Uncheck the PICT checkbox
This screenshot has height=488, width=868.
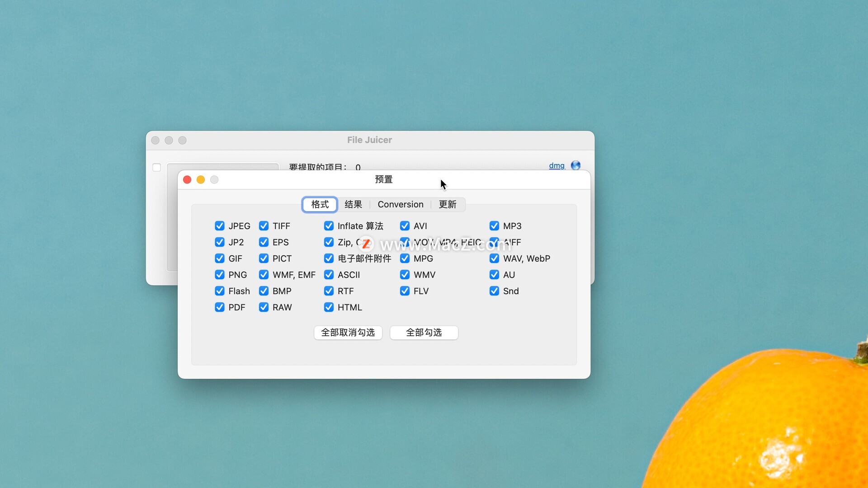click(264, 258)
